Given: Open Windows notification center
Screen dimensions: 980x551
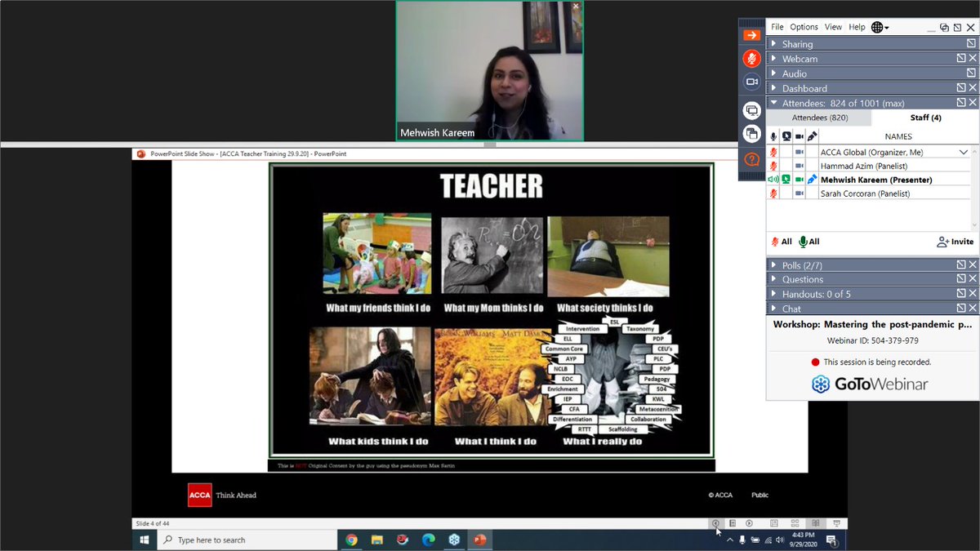Looking at the screenshot, I should 831,540.
